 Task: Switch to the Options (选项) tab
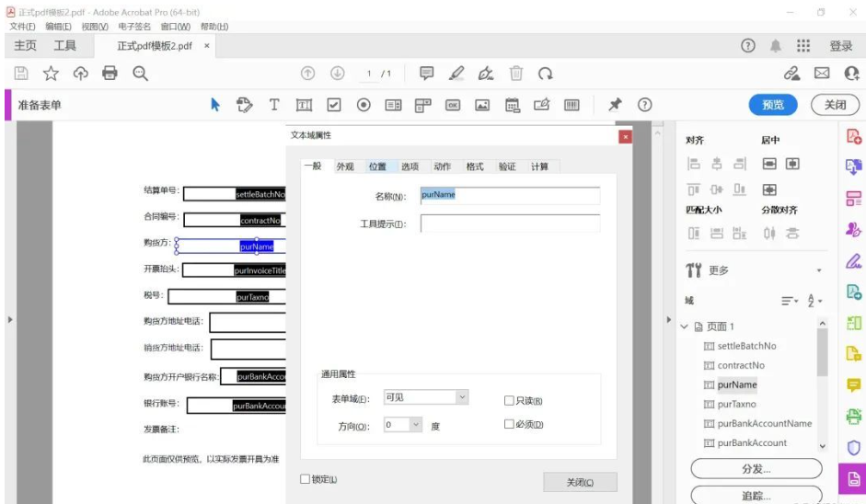[410, 166]
